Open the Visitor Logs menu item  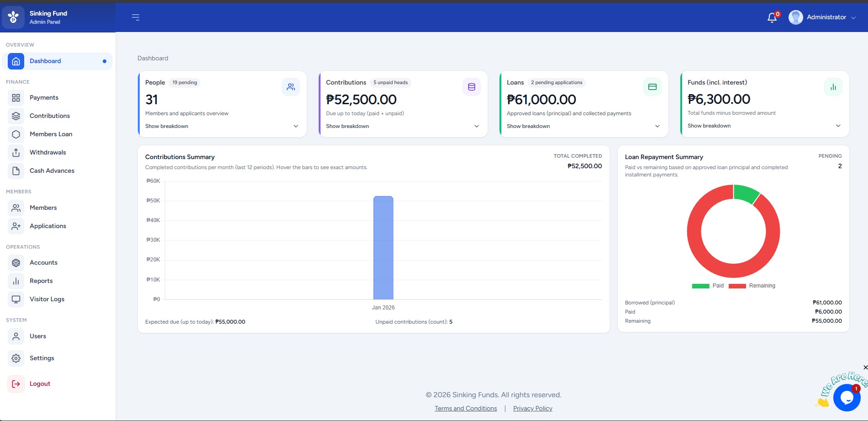click(47, 299)
